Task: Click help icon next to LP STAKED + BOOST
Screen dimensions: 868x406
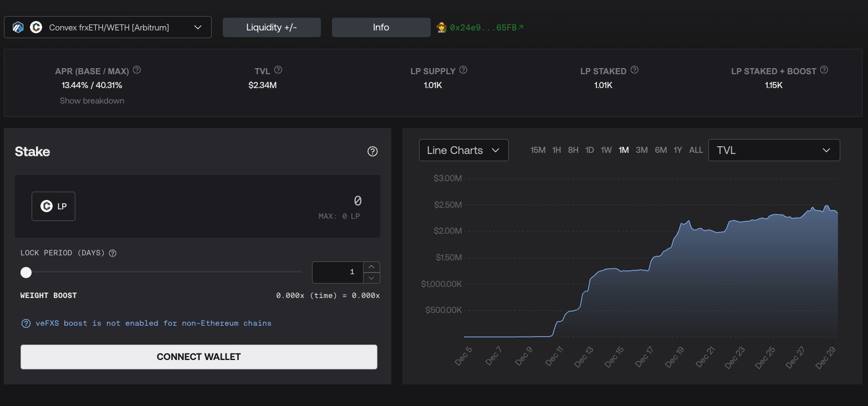Action: coord(824,70)
